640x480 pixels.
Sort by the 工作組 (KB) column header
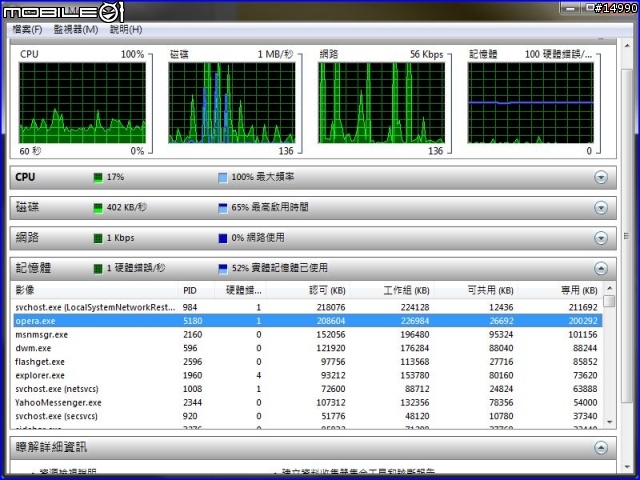click(x=392, y=290)
